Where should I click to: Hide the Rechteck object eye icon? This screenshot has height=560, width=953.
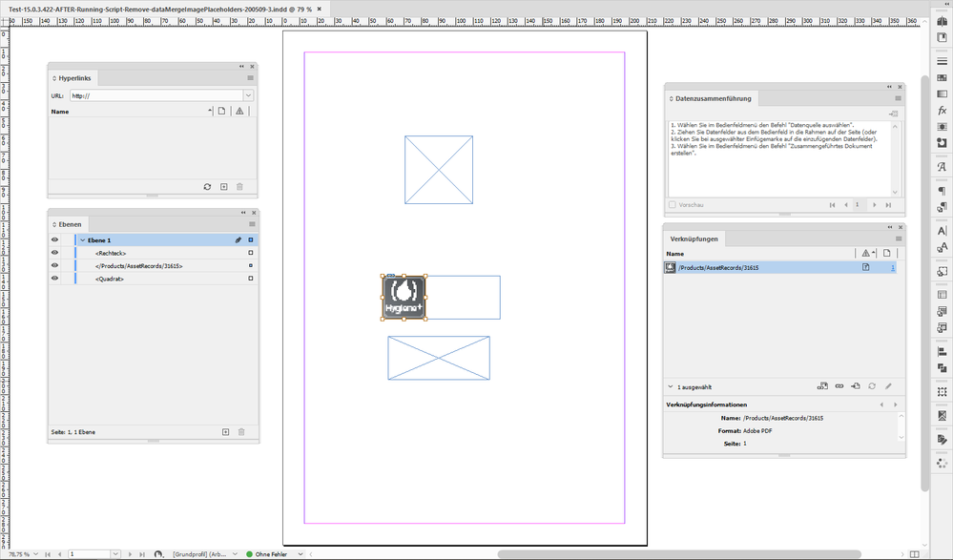(54, 253)
